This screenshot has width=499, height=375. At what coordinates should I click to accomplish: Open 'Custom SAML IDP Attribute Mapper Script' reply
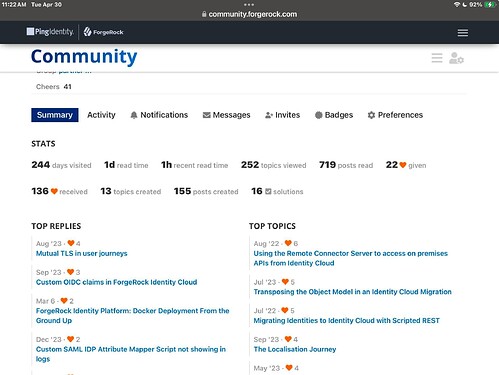131,354
